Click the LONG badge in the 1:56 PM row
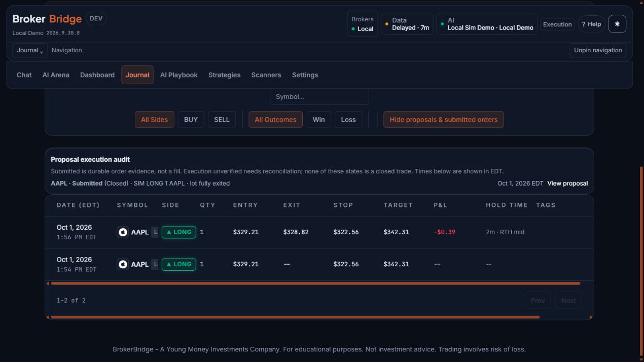 179,232
